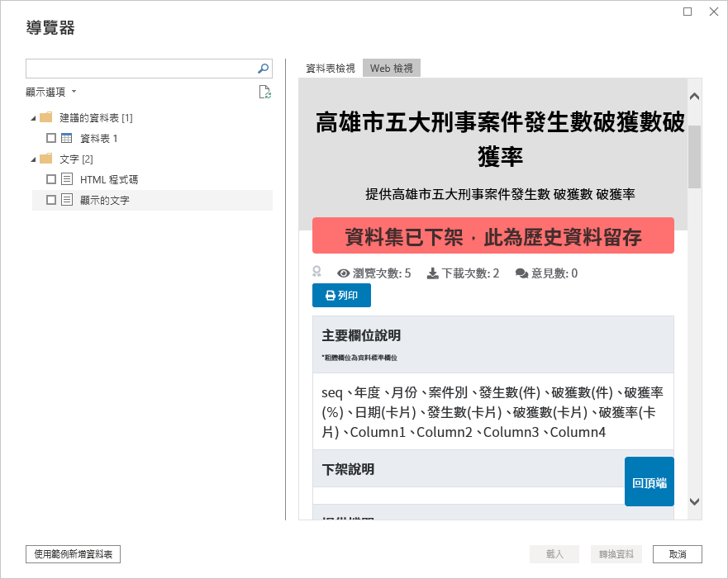Click the 下載次數: 2 text

coord(470,273)
